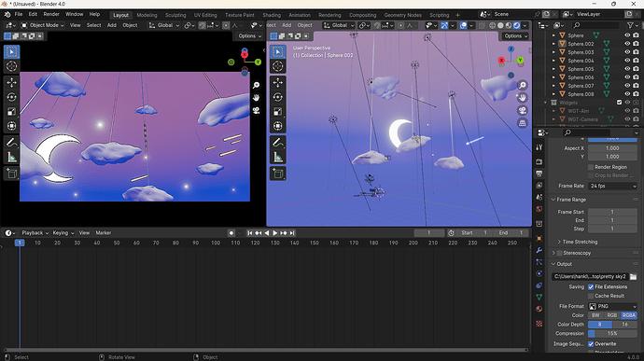Enable the Stereoscopy checkbox

(x=559, y=253)
